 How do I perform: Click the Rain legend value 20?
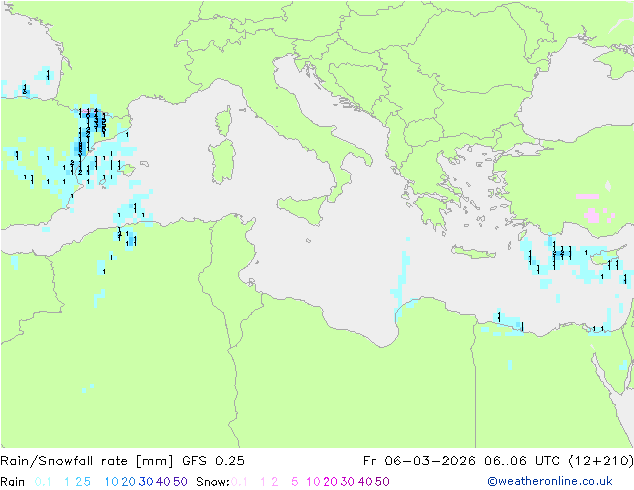(x=129, y=482)
